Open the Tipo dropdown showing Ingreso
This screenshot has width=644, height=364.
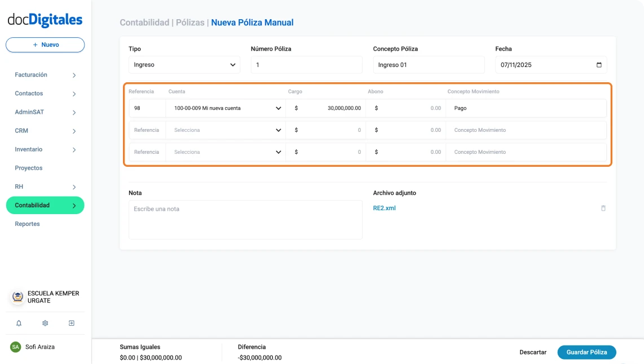[x=184, y=64]
